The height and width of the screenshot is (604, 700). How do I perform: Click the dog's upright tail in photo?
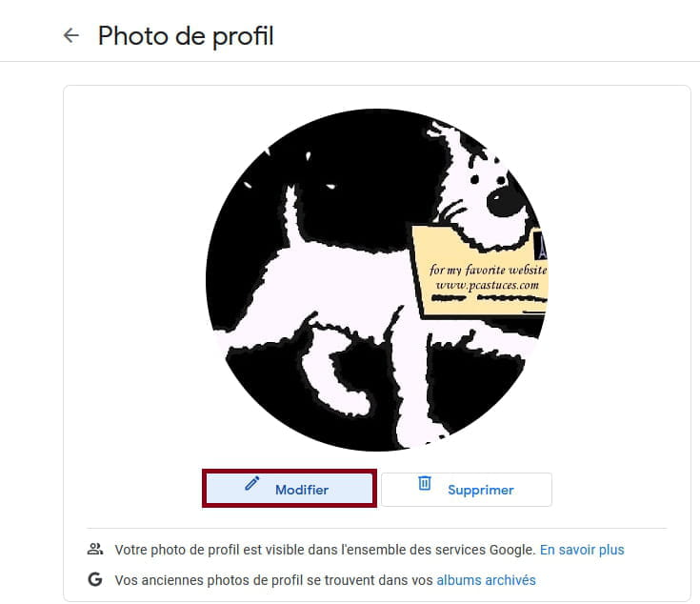293,215
